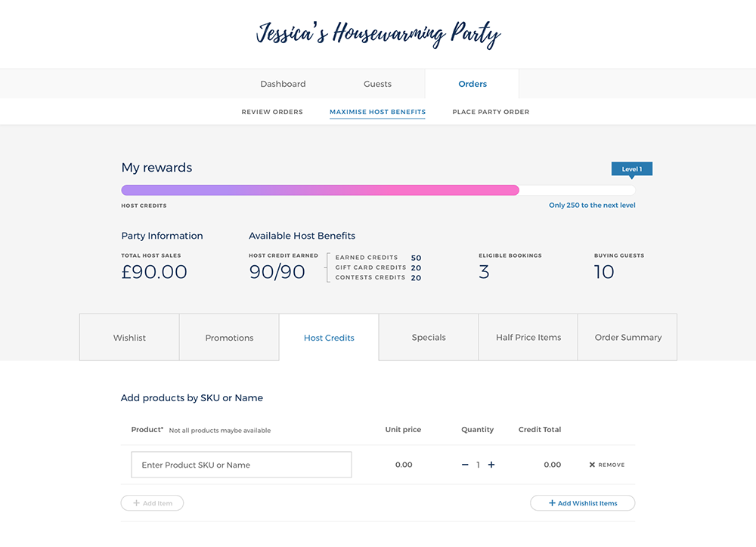Increase quantity with the plus icon
Screen dimensions: 756x547
pos(491,465)
